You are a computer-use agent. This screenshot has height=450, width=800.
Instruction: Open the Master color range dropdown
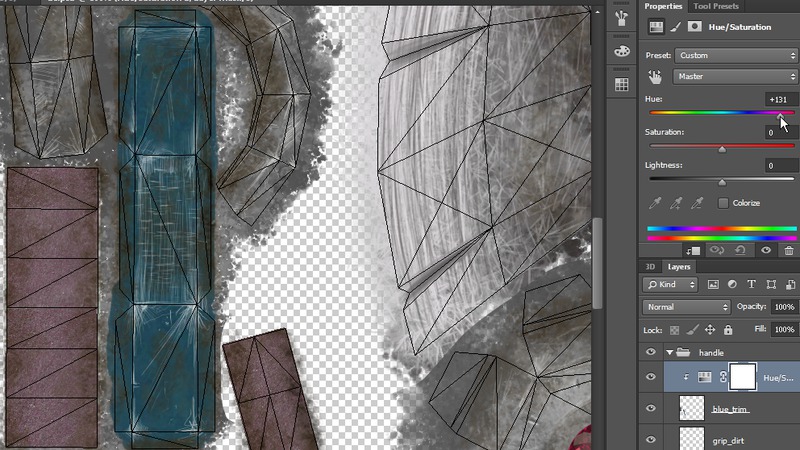(x=736, y=77)
